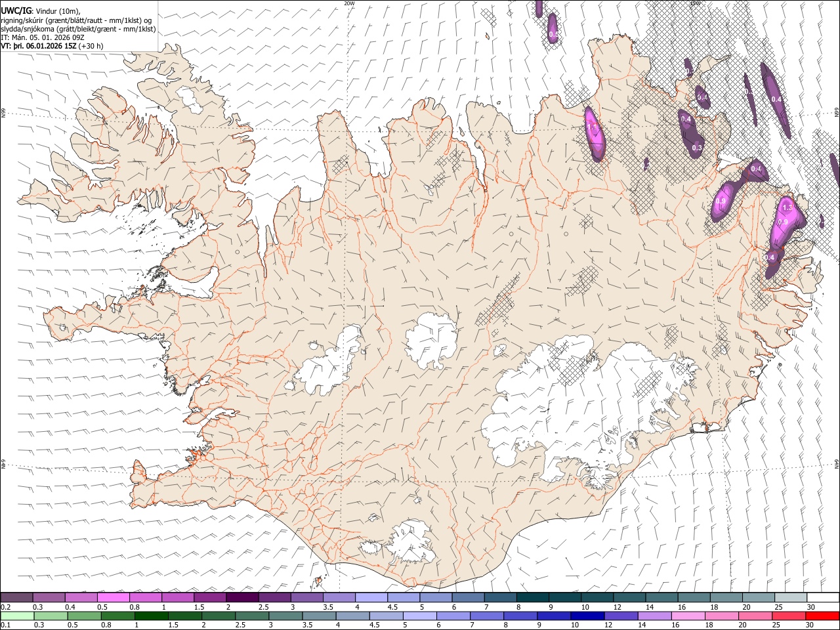This screenshot has width=840, height=630.
Task: Pick the lower scale swatch between 20 and 25
Action: 755,616
